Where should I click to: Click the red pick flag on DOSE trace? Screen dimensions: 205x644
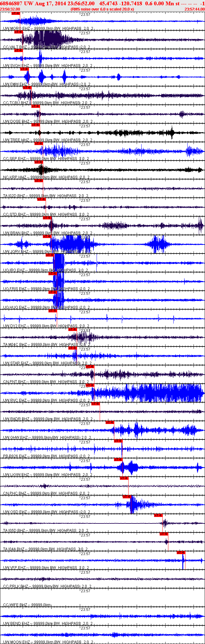click(35, 106)
